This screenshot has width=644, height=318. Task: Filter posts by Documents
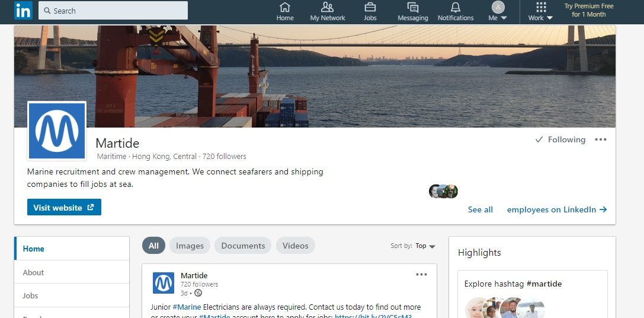243,246
